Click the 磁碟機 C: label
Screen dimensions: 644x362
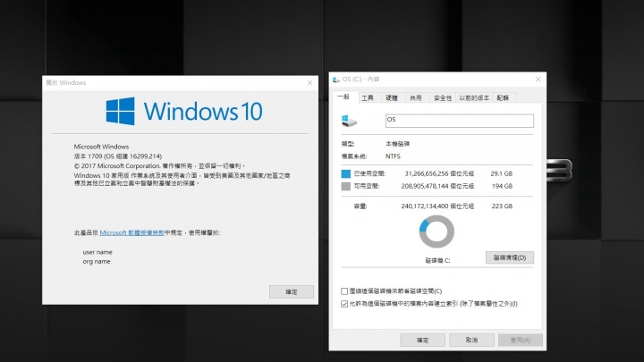(x=437, y=260)
